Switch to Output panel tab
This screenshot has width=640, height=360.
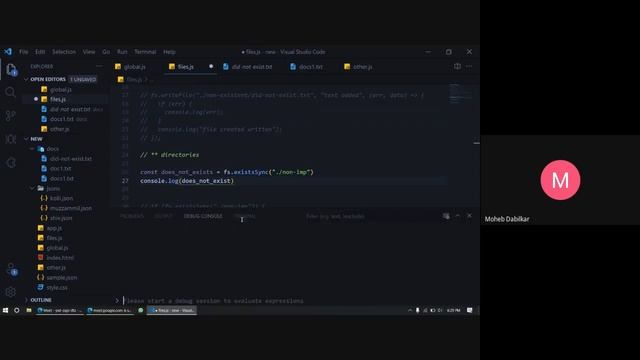pyautogui.click(x=164, y=216)
